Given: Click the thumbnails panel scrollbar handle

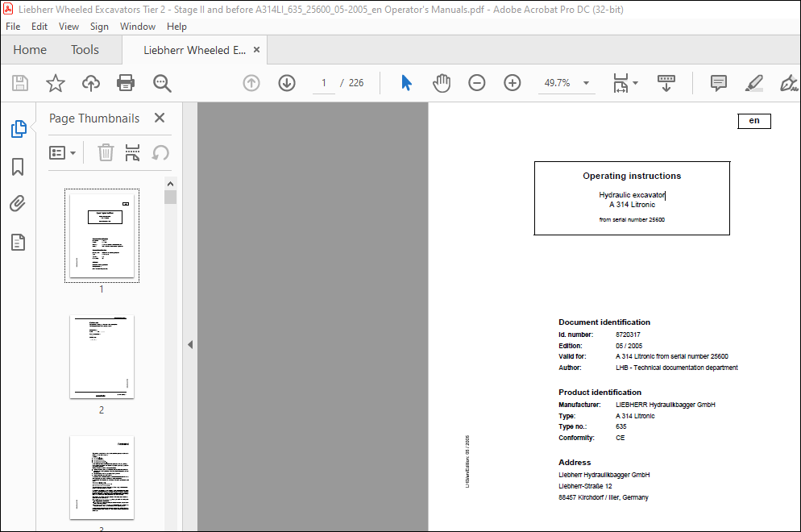Looking at the screenshot, I should [x=171, y=197].
